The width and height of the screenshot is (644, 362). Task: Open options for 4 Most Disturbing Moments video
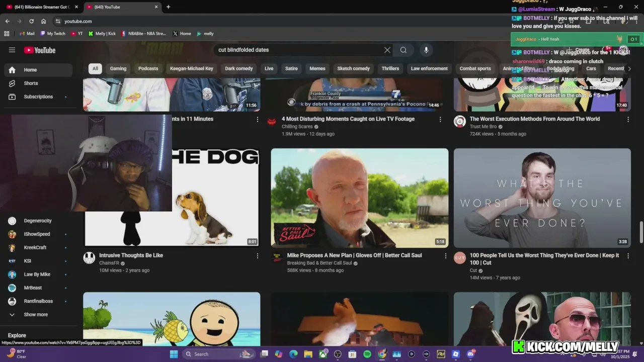[440, 119]
